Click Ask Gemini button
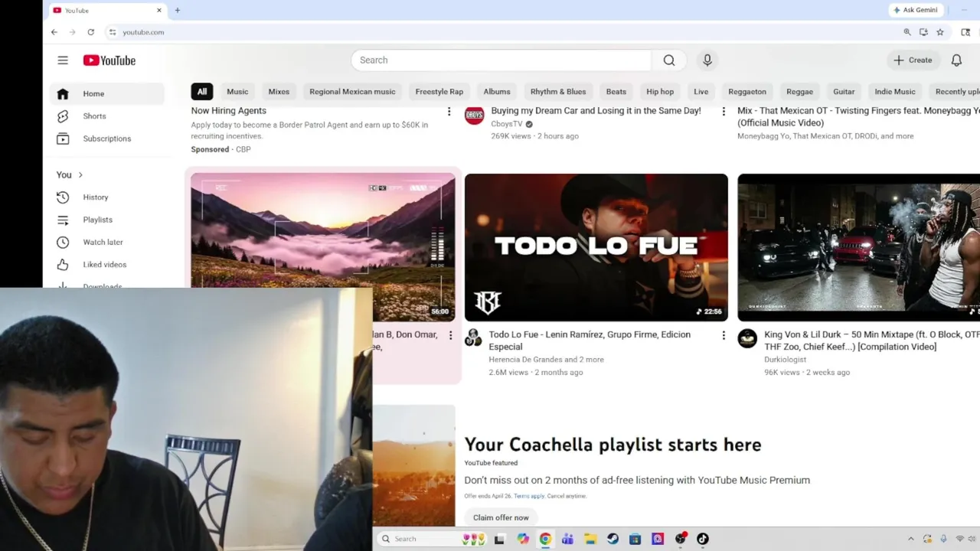Image resolution: width=980 pixels, height=551 pixels. click(x=916, y=11)
